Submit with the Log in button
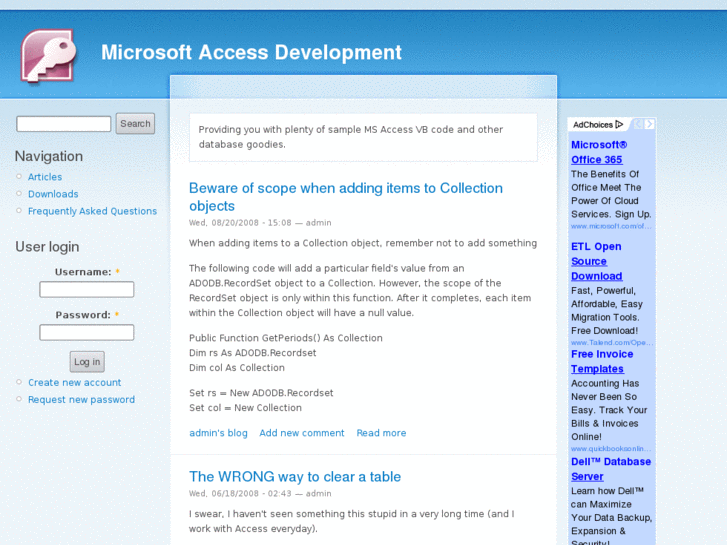Screen dimensions: 727x545 pos(87,362)
